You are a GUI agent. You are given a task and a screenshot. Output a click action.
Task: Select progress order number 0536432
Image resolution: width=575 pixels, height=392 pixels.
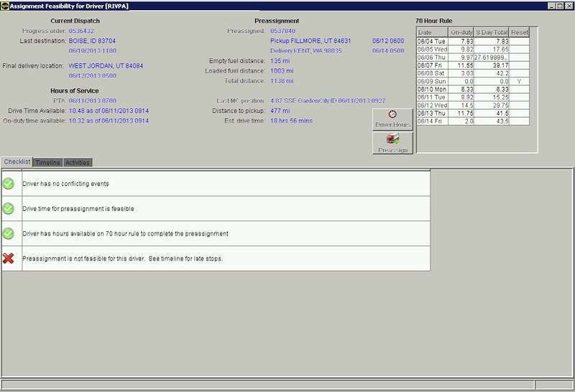click(81, 31)
